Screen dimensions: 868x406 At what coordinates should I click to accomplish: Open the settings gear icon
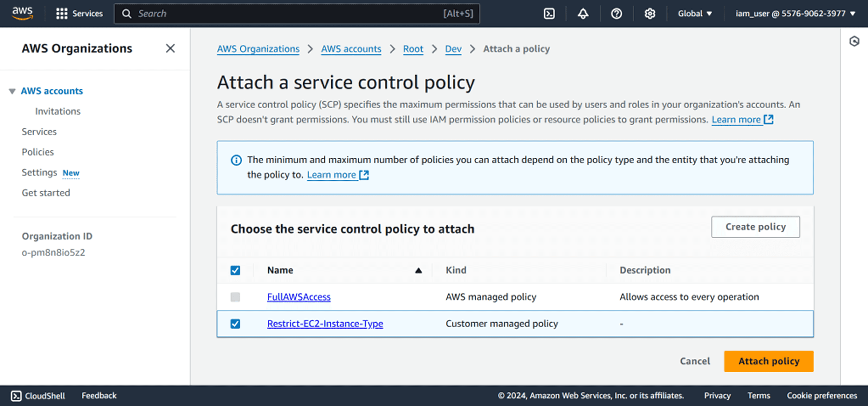tap(650, 14)
